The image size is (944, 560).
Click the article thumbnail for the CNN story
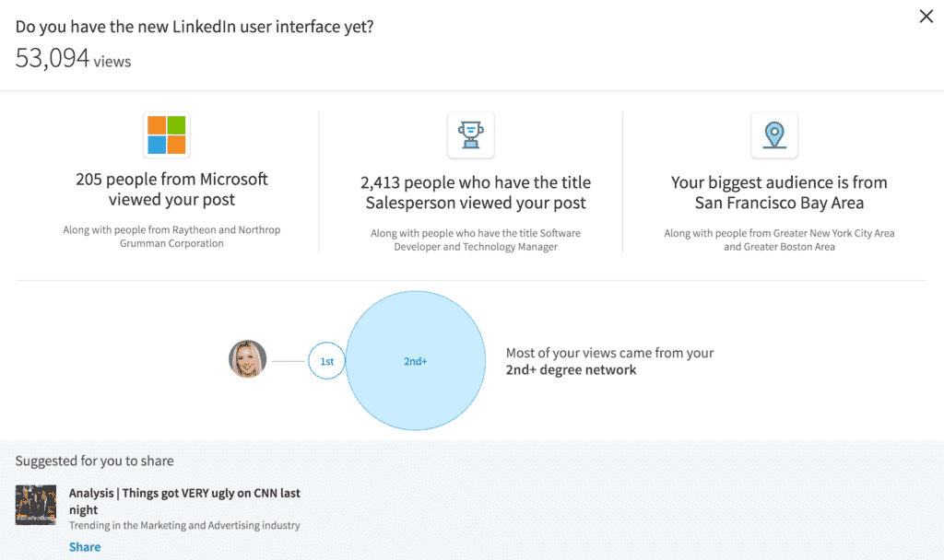click(35, 505)
